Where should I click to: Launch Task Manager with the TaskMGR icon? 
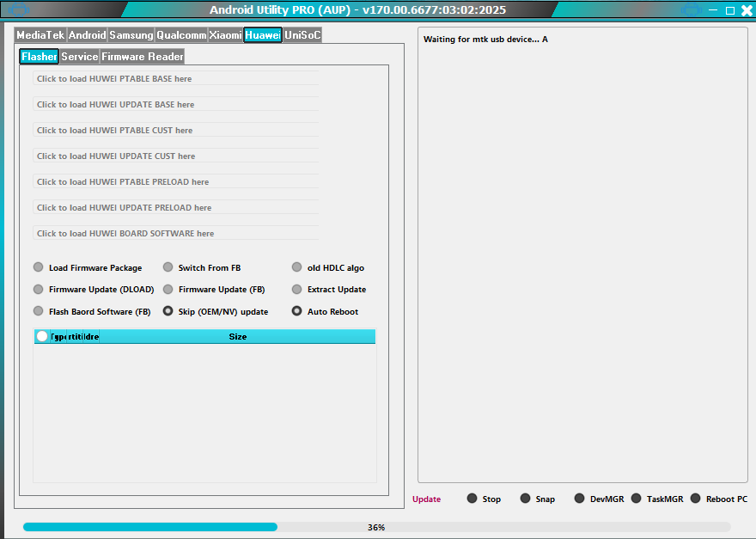636,498
